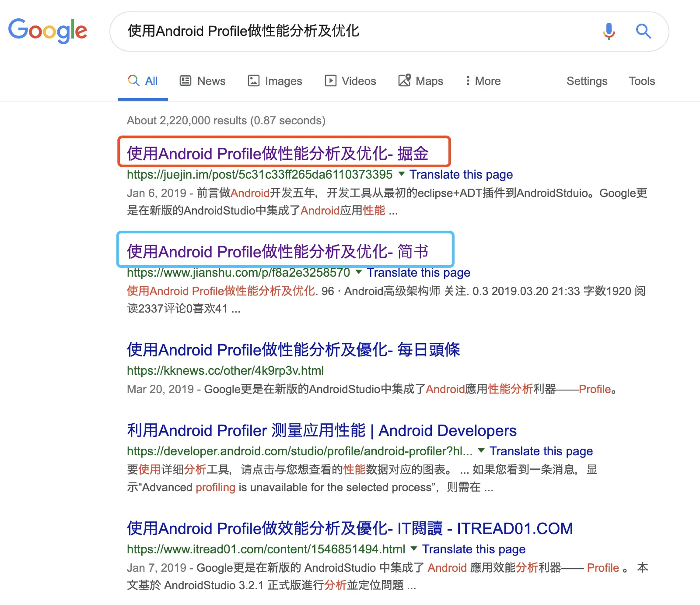Click the kknews.cc result URL
700x605 pixels.
point(225,370)
